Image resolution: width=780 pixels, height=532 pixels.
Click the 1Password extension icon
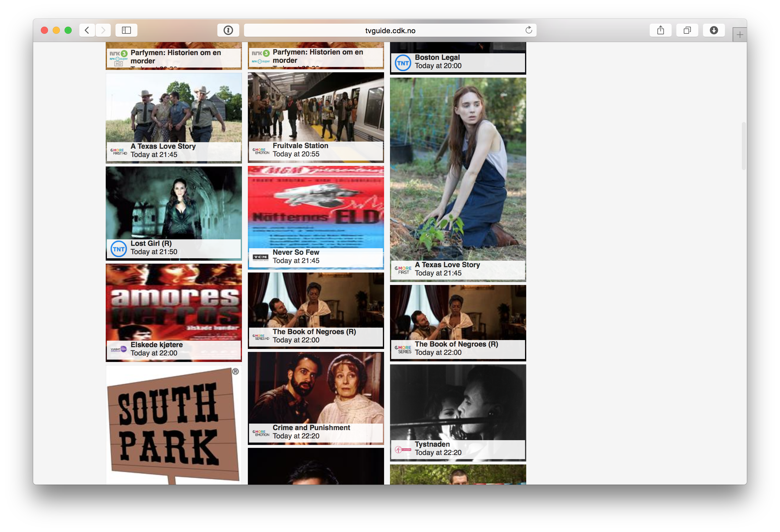coord(228,30)
